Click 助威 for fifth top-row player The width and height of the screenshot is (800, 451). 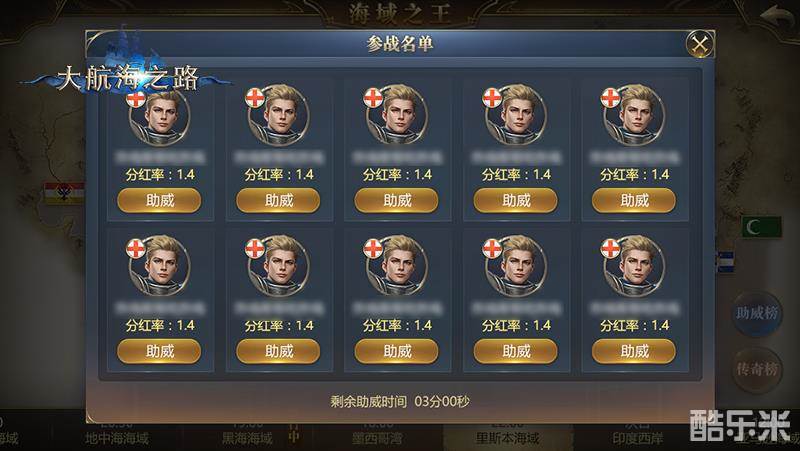(634, 201)
